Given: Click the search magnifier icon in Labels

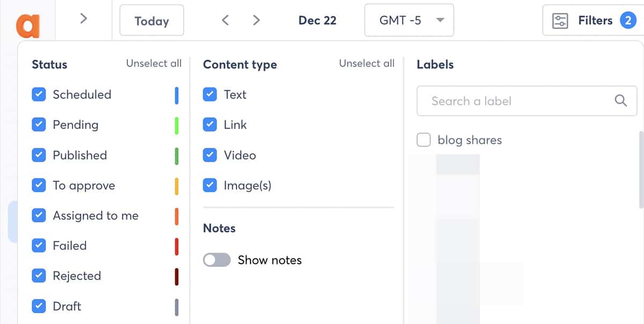Looking at the screenshot, I should (x=621, y=100).
